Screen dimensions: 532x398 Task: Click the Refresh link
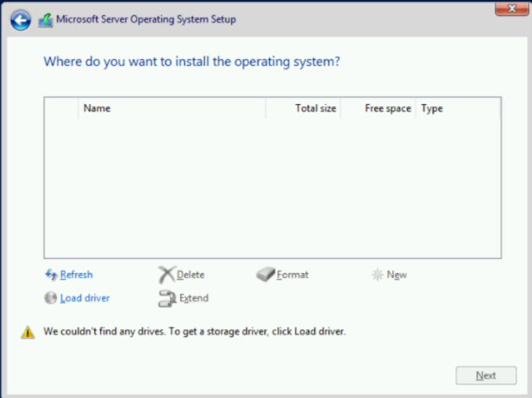click(76, 275)
